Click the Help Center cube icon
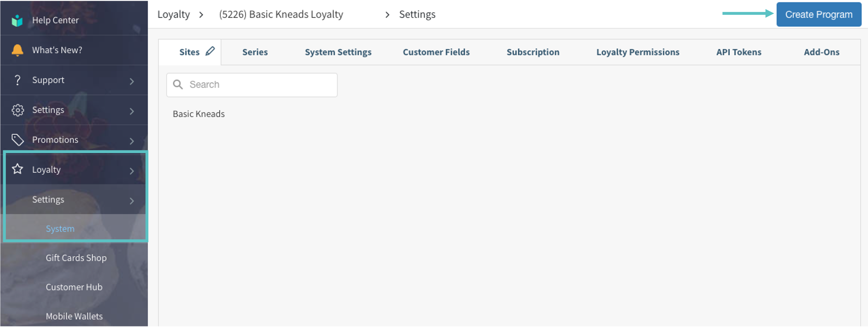The height and width of the screenshot is (327, 868). [17, 20]
